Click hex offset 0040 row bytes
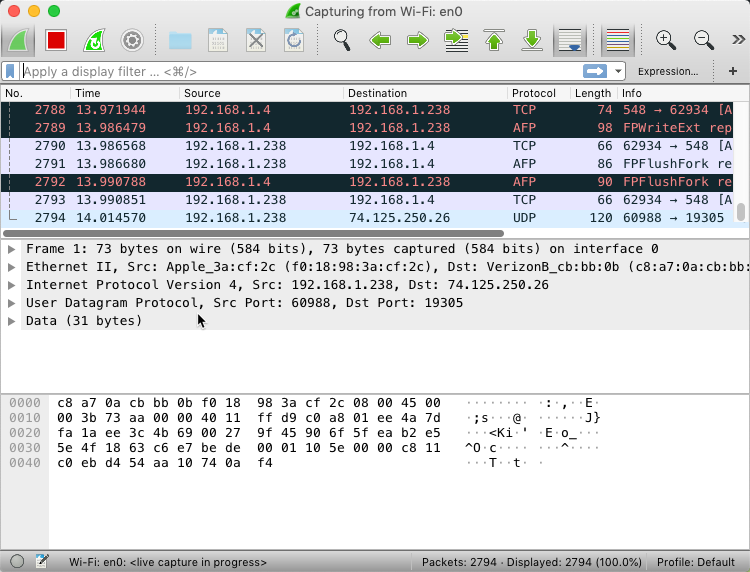750x572 pixels. (x=165, y=463)
